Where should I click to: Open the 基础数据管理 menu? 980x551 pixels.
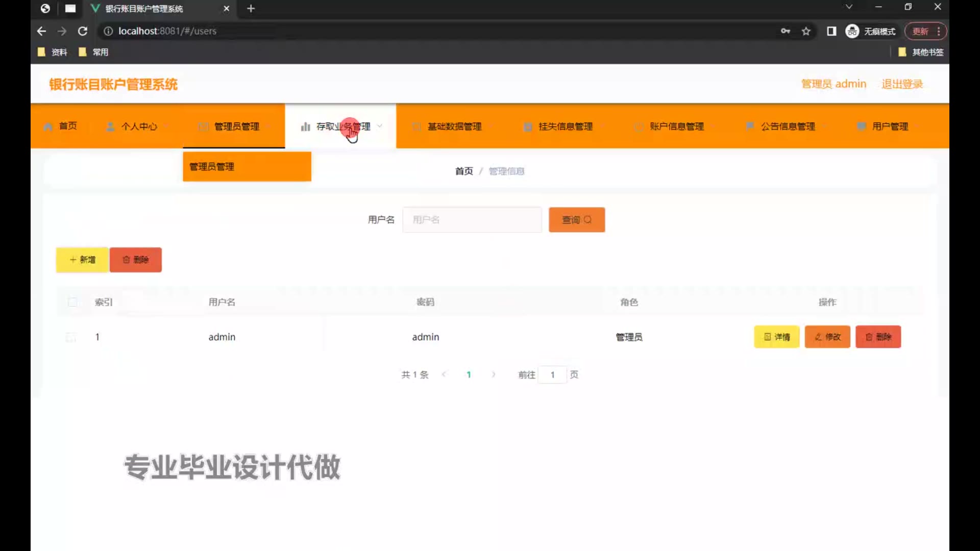454,127
